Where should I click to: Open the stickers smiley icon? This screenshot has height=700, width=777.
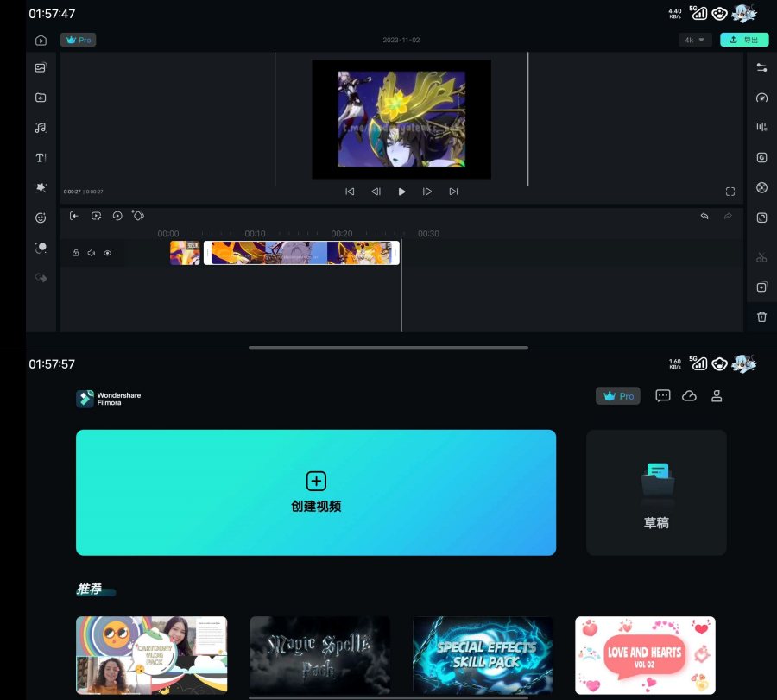click(x=41, y=218)
